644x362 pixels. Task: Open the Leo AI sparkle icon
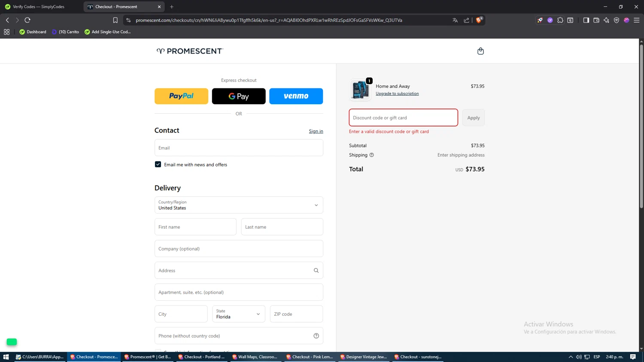click(606, 20)
